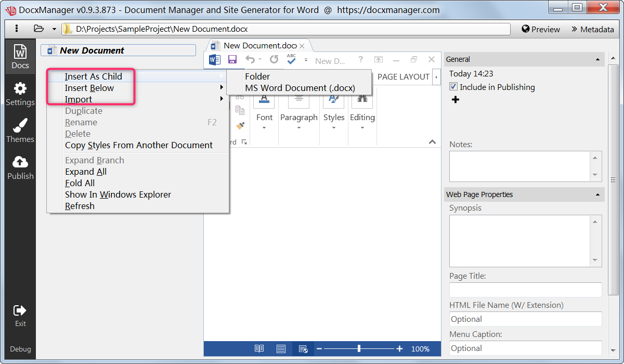Click the Ribbon Display Options icon
Viewport: 624px width, 364px height.
[379, 60]
